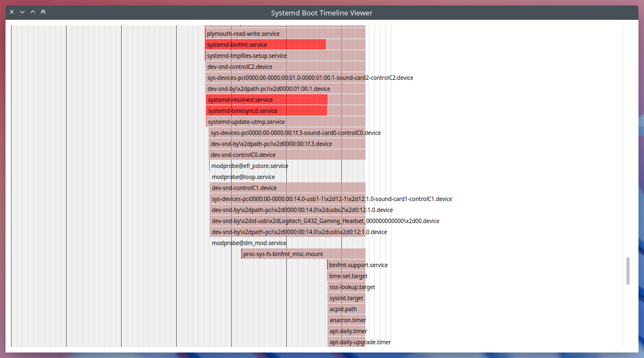This screenshot has width=644, height=358.
Task: Select the binfmt-support.service entry
Action: click(x=347, y=265)
